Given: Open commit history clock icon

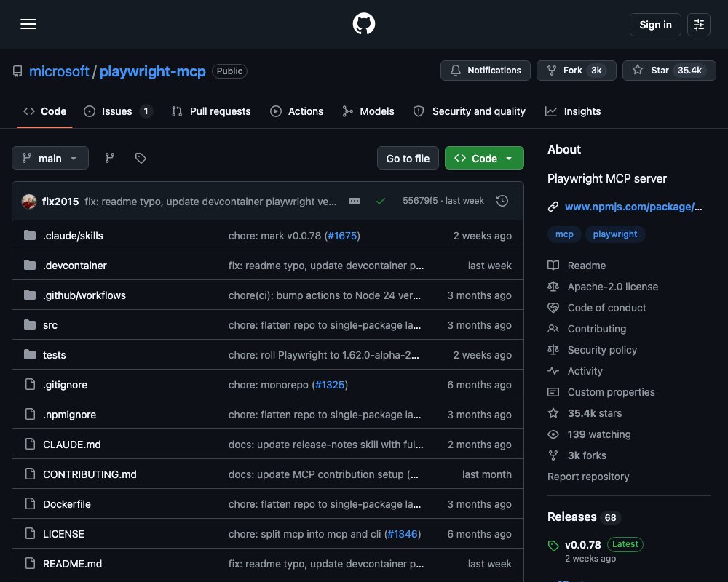Looking at the screenshot, I should point(502,201).
